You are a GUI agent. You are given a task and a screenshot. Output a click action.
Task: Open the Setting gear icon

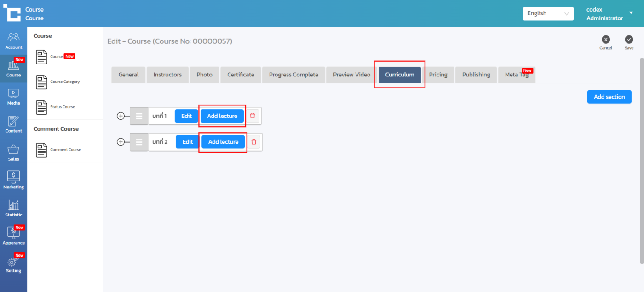(x=13, y=265)
